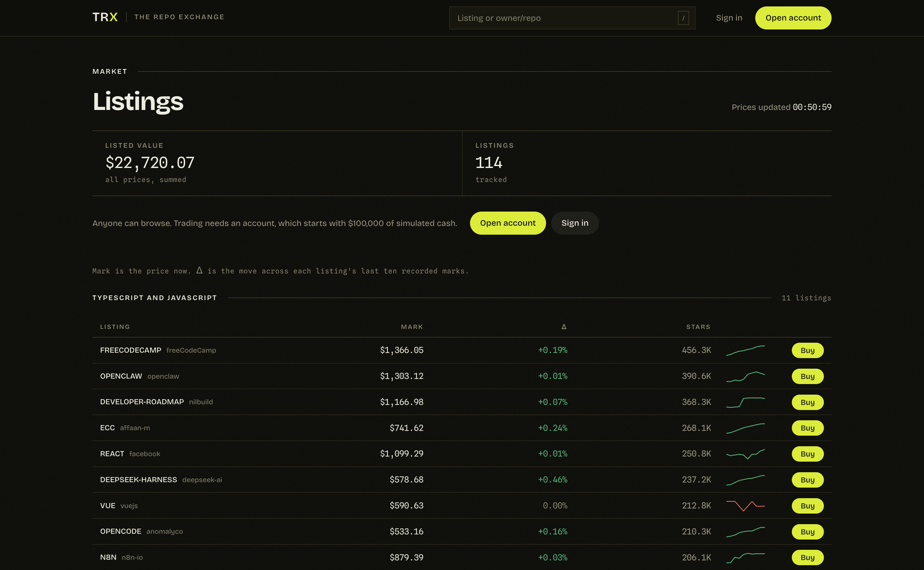
Task: Buy the OPENCLAW listing
Action: click(808, 376)
